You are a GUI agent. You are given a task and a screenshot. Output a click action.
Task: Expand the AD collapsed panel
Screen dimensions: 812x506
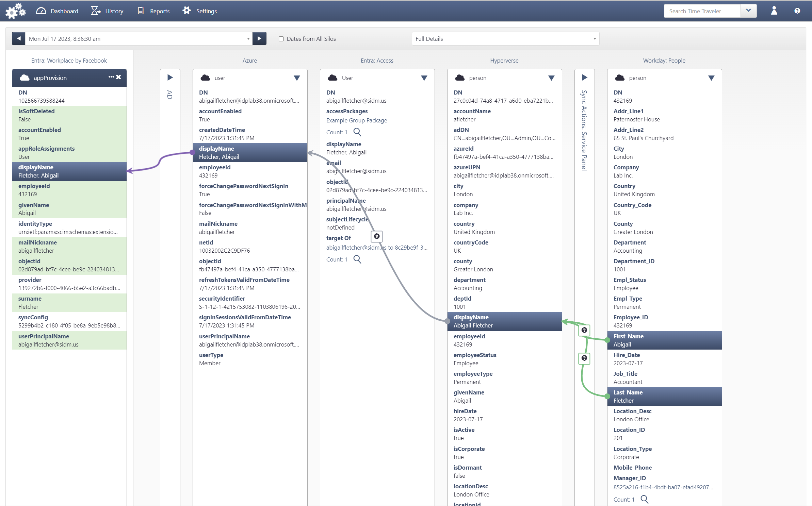point(170,78)
